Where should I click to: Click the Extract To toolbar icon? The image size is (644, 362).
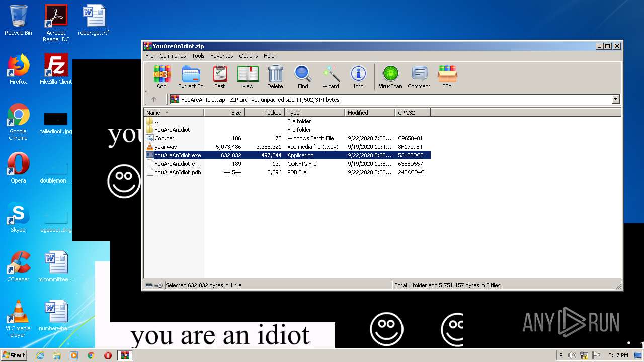tap(191, 77)
